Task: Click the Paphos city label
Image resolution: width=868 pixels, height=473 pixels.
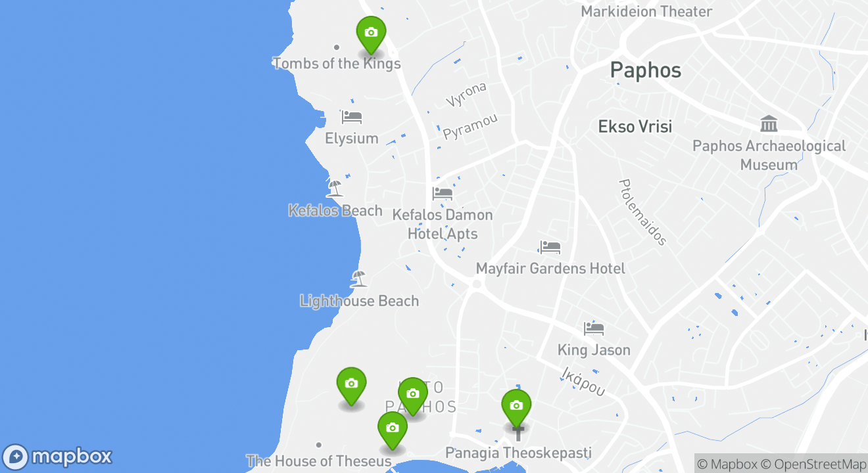Action: tap(646, 70)
